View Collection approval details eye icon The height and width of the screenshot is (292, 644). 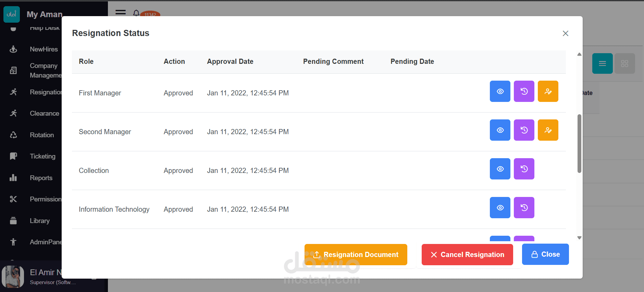pos(500,169)
